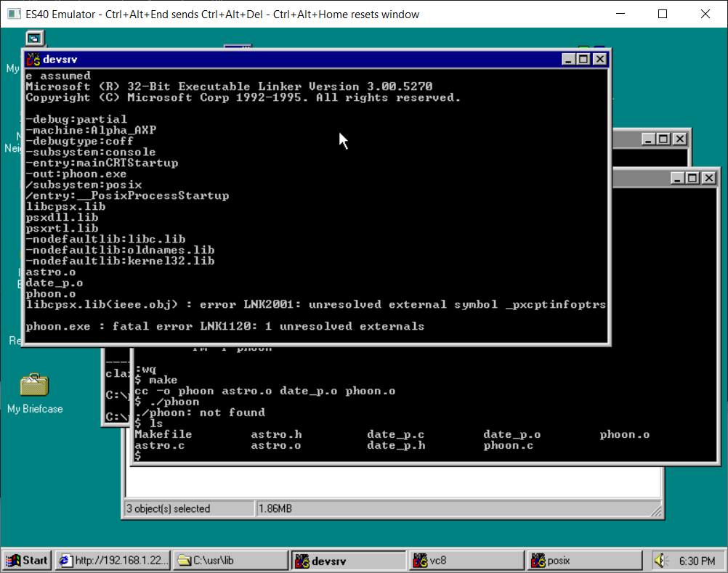Click the 6:30 PM system clock
Screen dimensions: 728x573
[x=697, y=561]
